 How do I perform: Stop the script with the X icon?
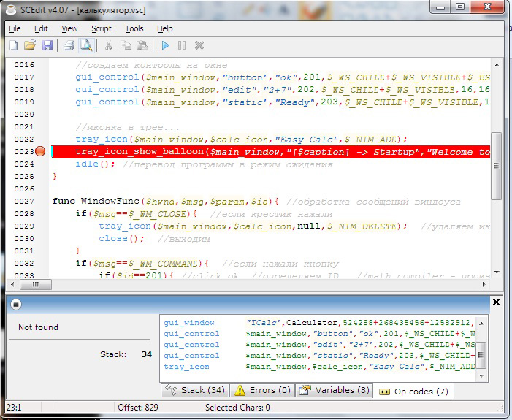click(x=199, y=45)
